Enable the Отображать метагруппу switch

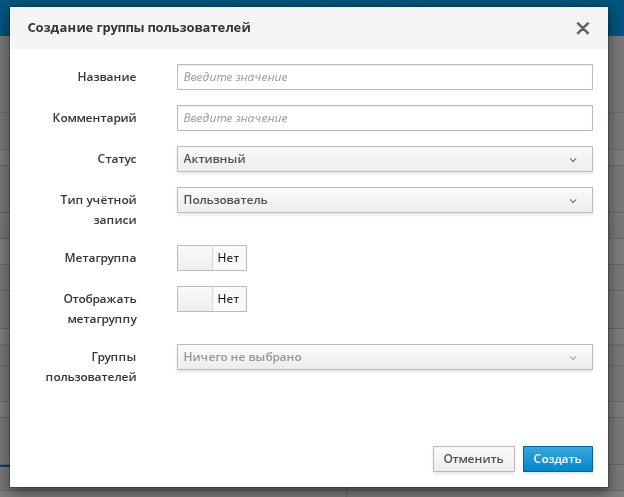click(x=211, y=298)
